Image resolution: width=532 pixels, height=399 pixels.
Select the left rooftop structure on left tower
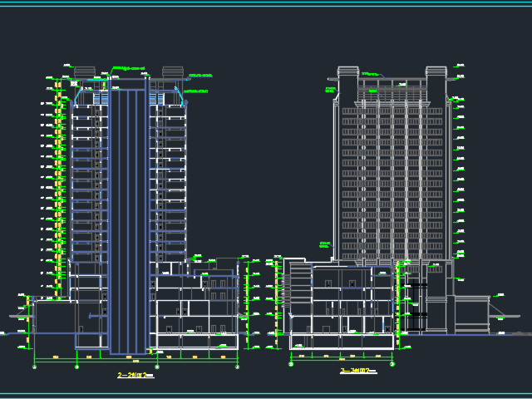(84, 72)
